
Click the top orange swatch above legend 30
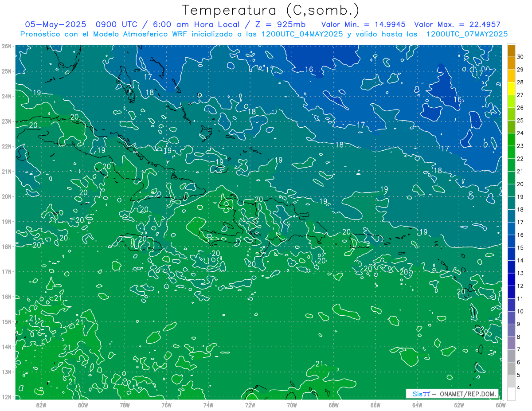(511, 51)
